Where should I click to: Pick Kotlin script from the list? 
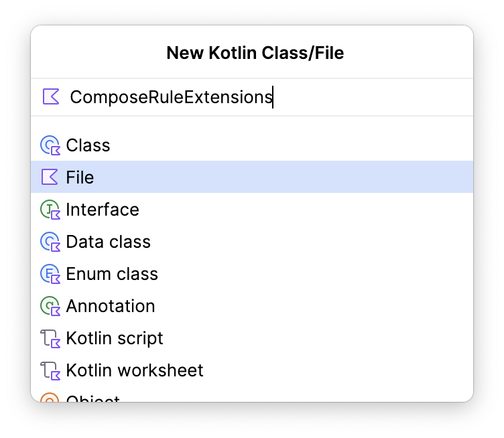(115, 338)
